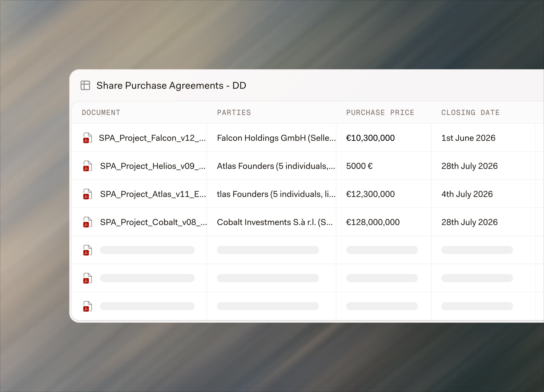This screenshot has width=544, height=392.
Task: Sort by the DOCUMENT column header
Action: (x=101, y=113)
